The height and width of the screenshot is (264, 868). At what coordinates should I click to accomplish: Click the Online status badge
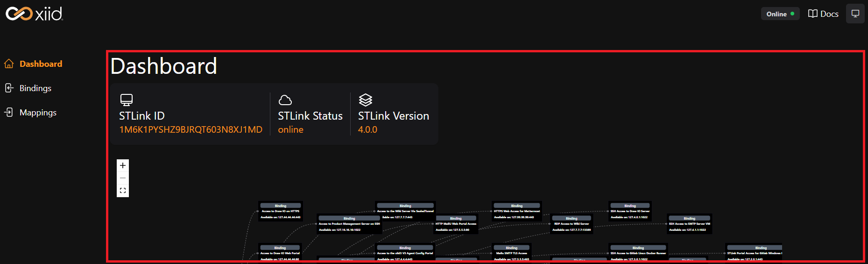click(x=780, y=14)
